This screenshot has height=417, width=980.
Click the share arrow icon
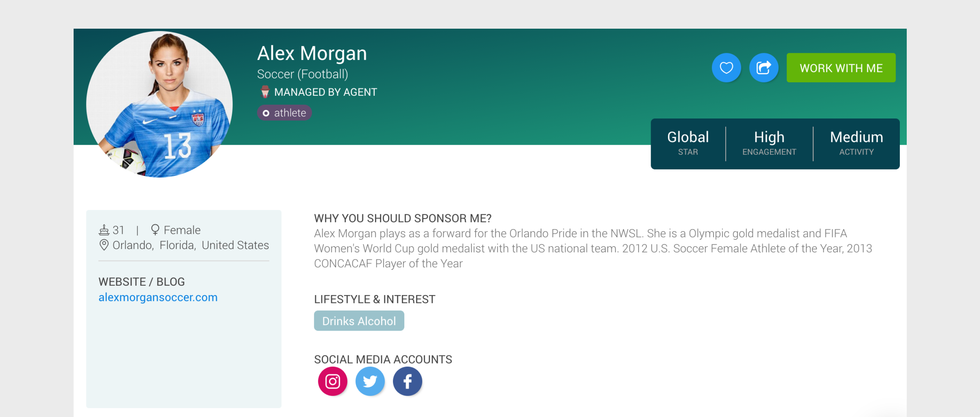pyautogui.click(x=763, y=68)
